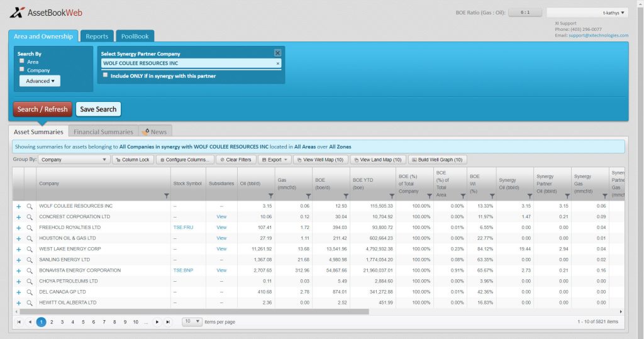Screen dimensions: 644x339
Task: Open magnifier for DEL CANADA GP LTD
Action: [x=30, y=292]
